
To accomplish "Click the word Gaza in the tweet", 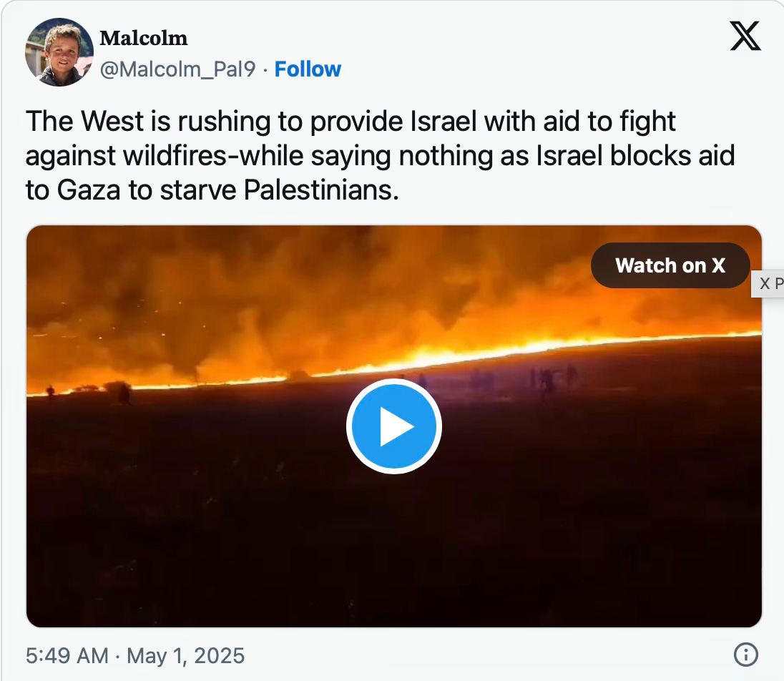I will 89,190.
